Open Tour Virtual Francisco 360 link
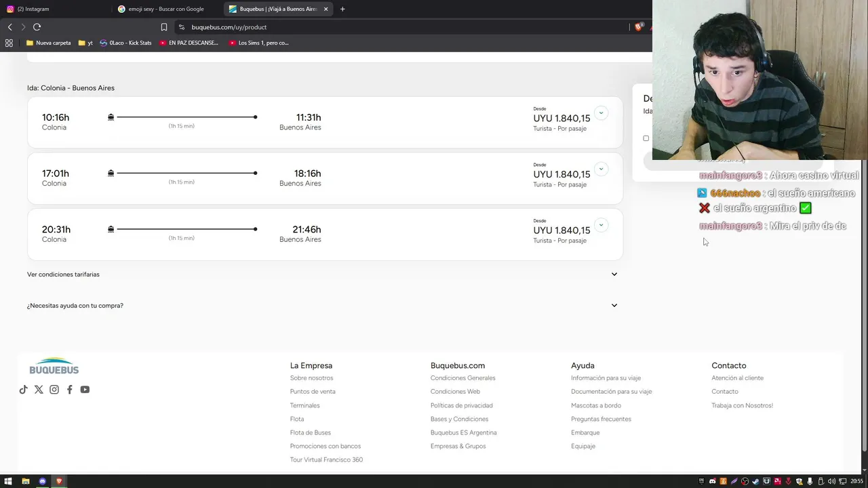Image resolution: width=868 pixels, height=488 pixels. click(x=326, y=460)
